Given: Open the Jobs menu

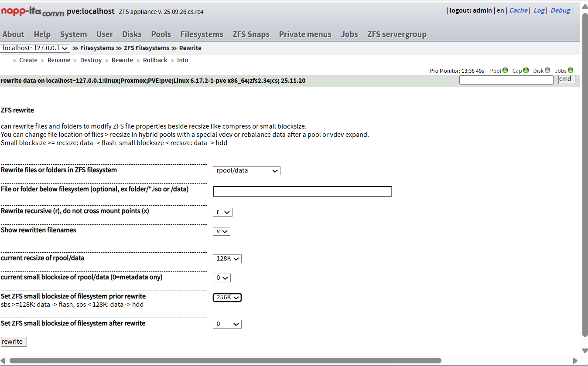Looking at the screenshot, I should click(x=349, y=34).
